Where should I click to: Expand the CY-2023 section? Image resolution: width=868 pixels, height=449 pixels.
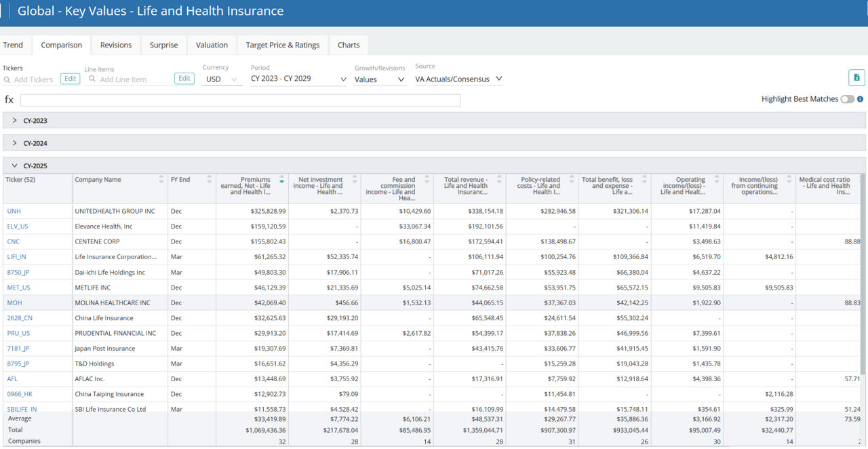pyautogui.click(x=14, y=120)
